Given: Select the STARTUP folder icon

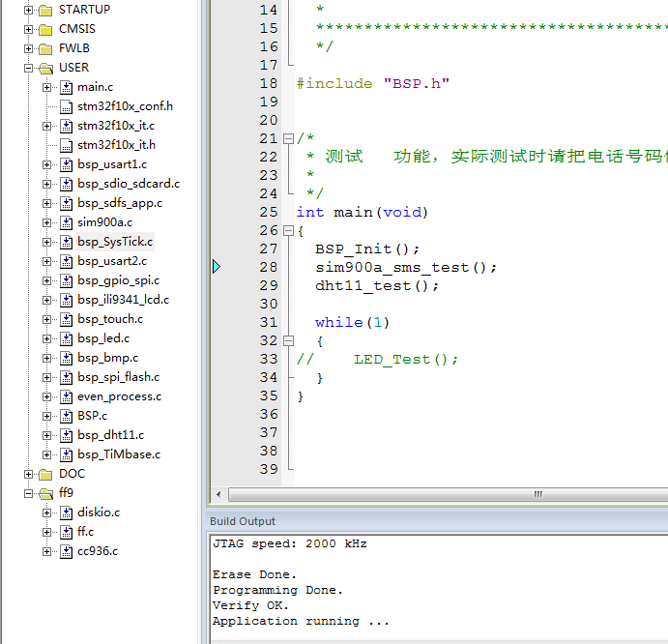Looking at the screenshot, I should click(45, 10).
